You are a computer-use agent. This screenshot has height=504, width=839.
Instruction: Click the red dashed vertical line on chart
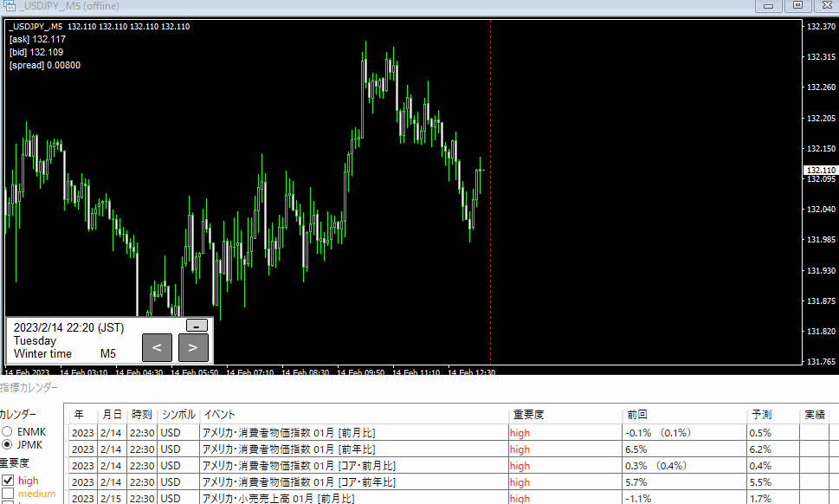point(491,216)
